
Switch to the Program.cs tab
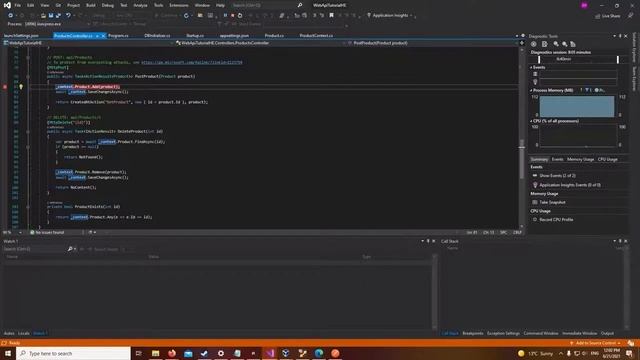click(118, 36)
